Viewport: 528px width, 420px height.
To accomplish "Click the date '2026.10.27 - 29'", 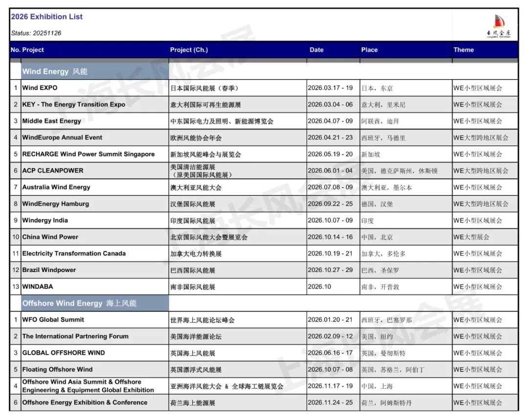I will (x=330, y=270).
